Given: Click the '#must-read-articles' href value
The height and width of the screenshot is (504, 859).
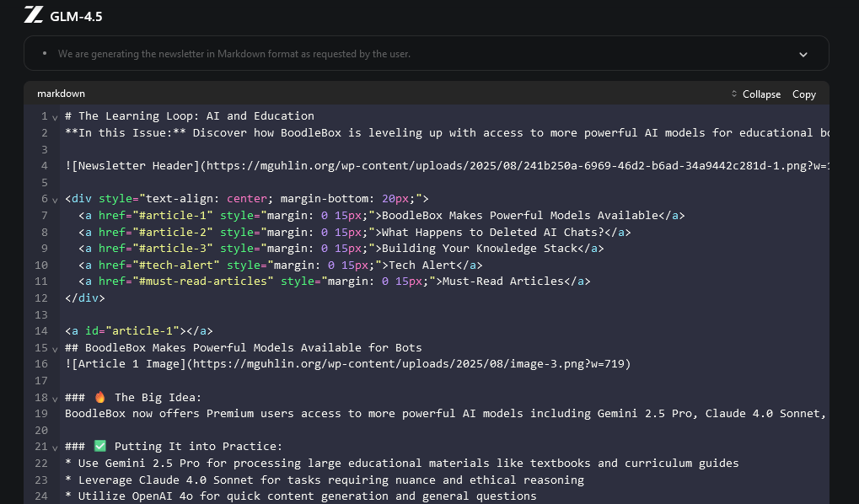Looking at the screenshot, I should pos(202,281).
